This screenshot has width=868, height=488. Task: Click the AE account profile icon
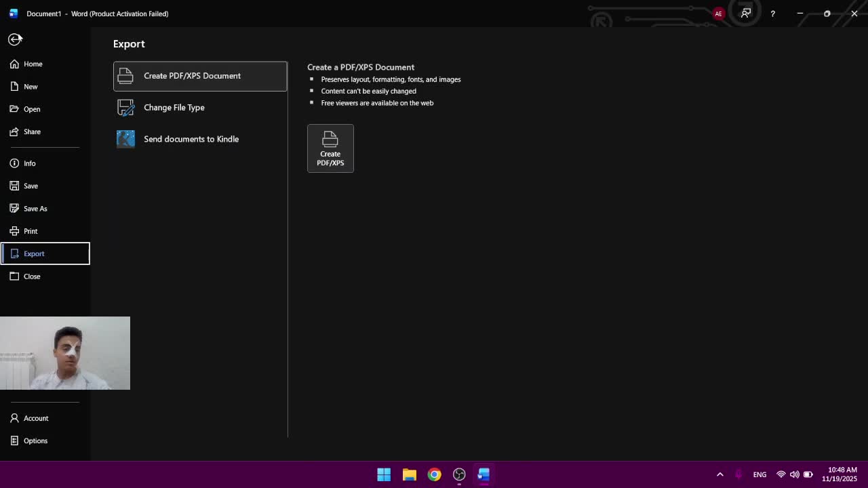tap(718, 14)
